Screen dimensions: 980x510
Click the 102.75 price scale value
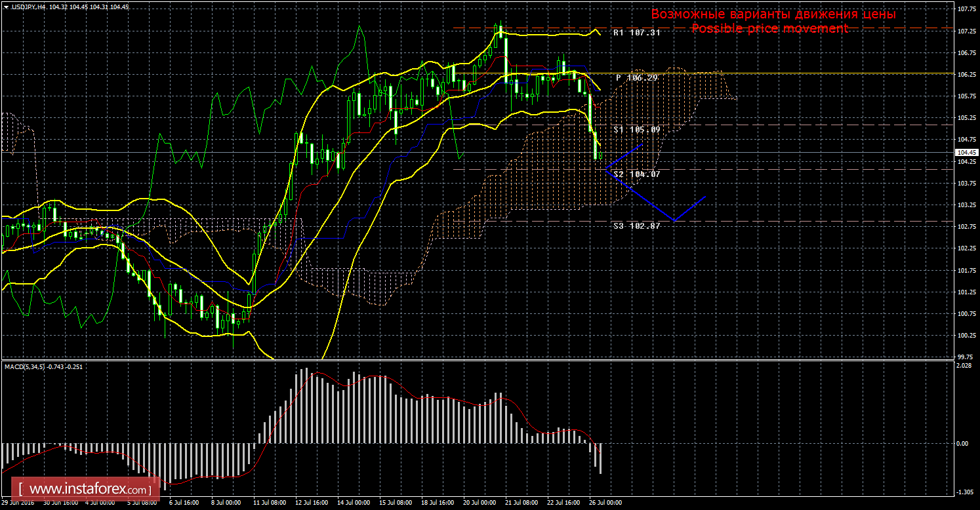coord(966,226)
